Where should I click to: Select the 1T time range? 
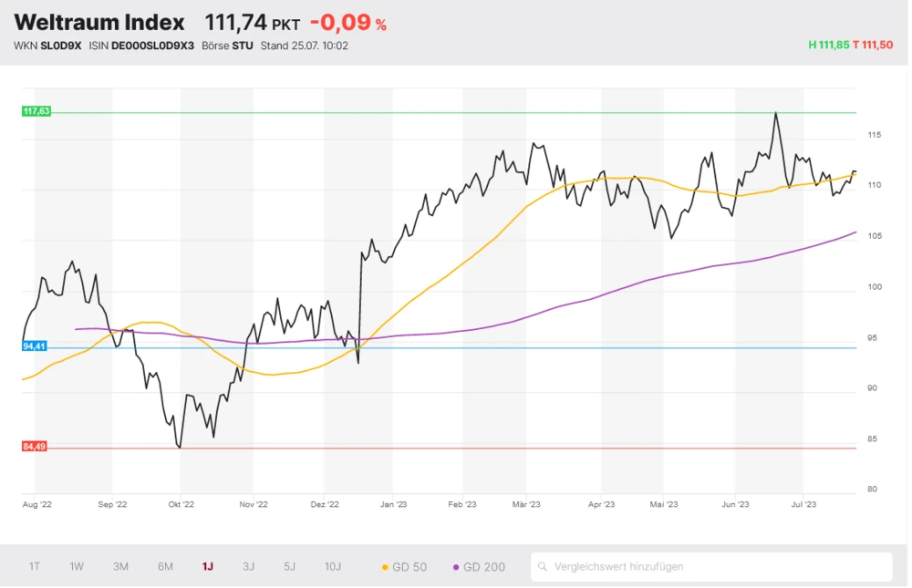(34, 567)
